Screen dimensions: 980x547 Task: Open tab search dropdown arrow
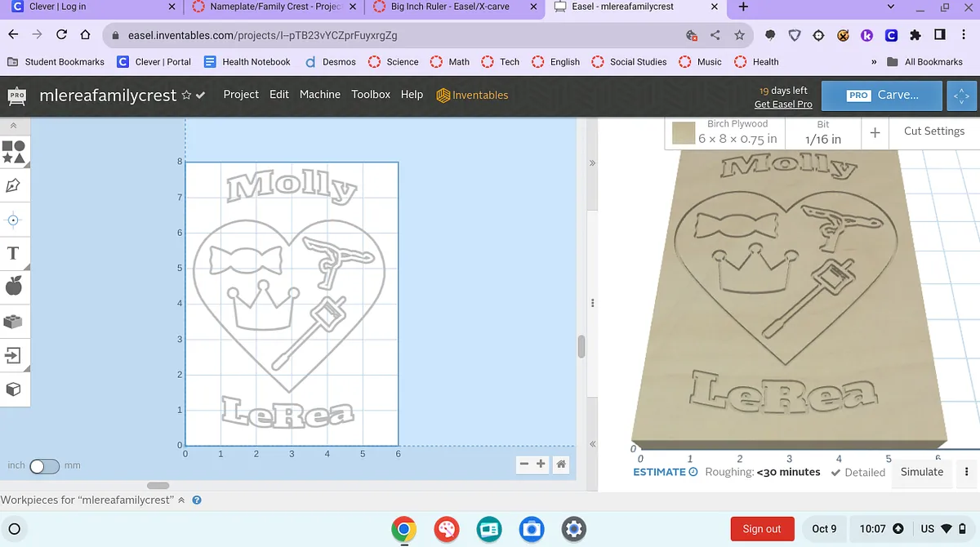(x=890, y=7)
